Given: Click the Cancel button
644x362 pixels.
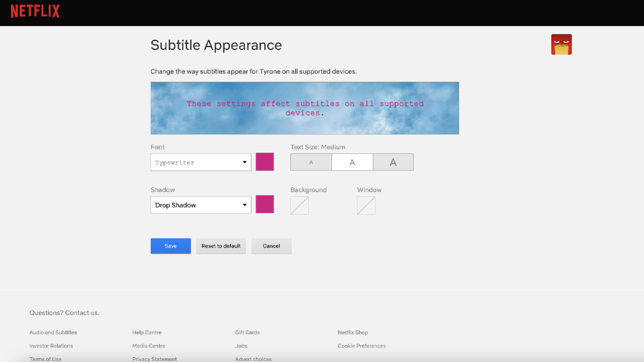Looking at the screenshot, I should tap(271, 246).
